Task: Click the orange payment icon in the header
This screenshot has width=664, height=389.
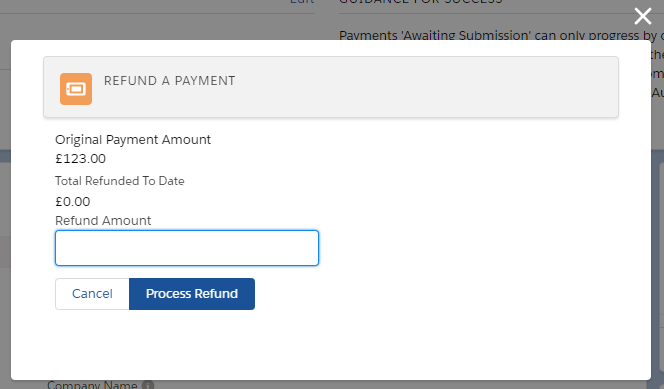Action: 76,89
